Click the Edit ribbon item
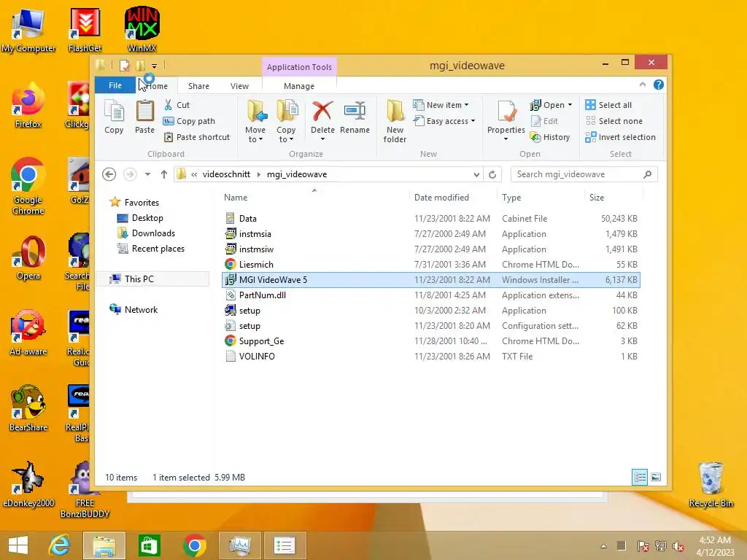This screenshot has height=560, width=747. 544,121
